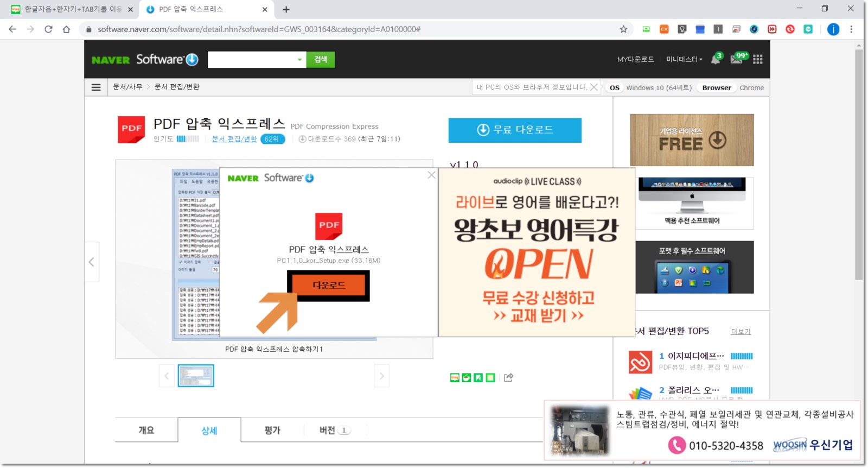Go to browser home page
Screen dimensions: 868x468
click(x=66, y=29)
